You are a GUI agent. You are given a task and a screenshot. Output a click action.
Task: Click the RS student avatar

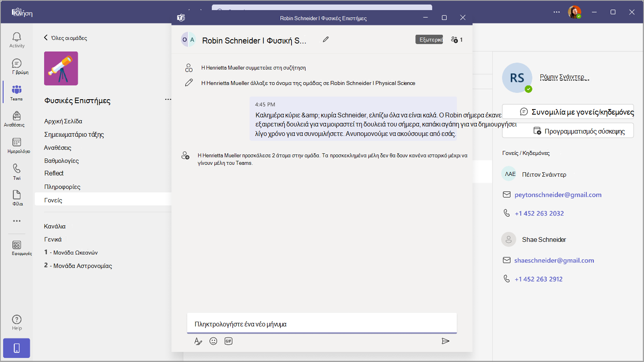517,78
